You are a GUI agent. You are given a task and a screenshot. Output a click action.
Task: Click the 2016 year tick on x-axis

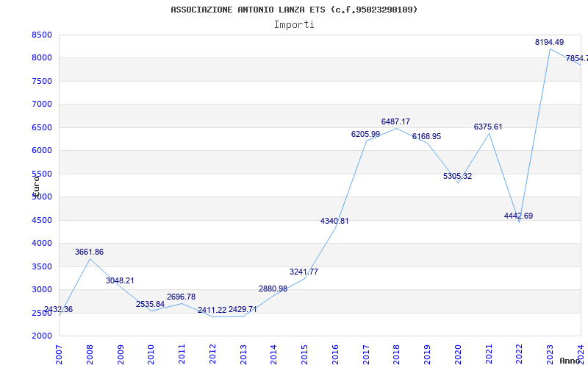coord(336,352)
